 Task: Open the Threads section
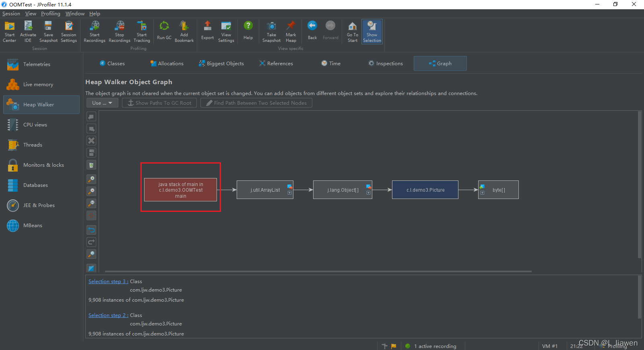click(x=41, y=145)
